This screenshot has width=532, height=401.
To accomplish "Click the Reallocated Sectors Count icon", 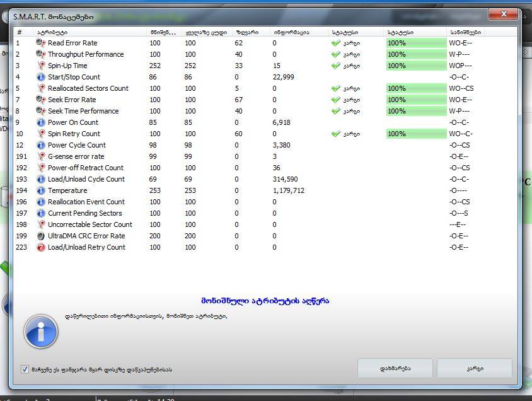I will tap(41, 88).
